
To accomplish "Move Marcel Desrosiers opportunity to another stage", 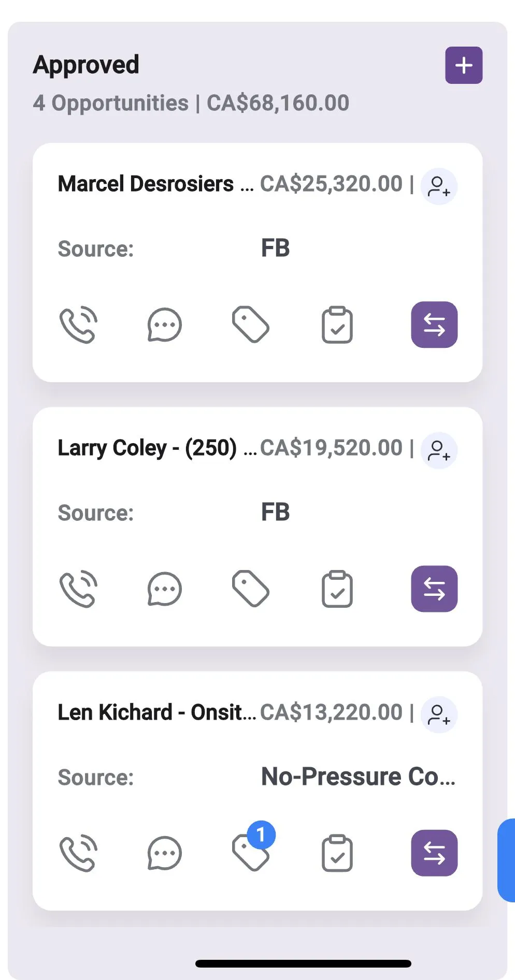I will (434, 325).
